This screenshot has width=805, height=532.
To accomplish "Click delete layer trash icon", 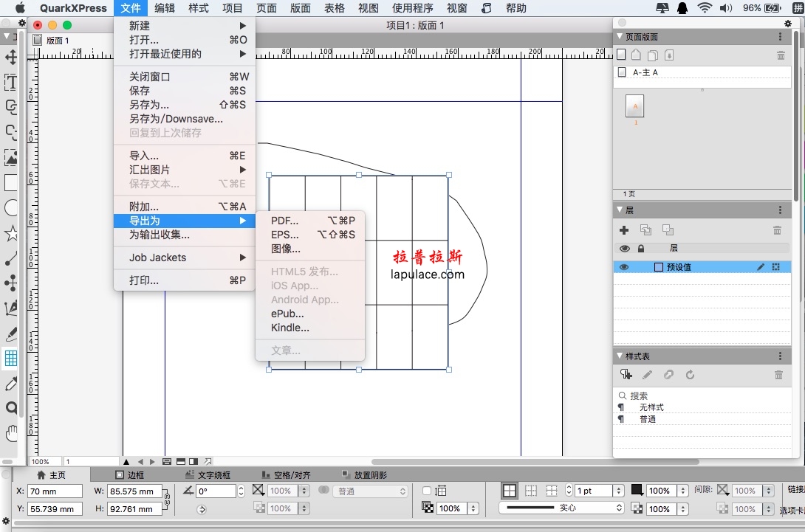I will [777, 230].
